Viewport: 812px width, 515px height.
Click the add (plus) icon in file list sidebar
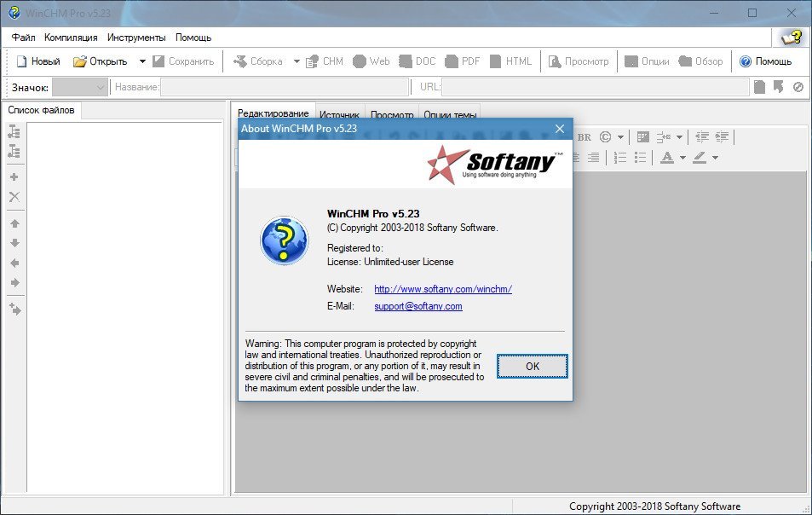click(x=14, y=177)
